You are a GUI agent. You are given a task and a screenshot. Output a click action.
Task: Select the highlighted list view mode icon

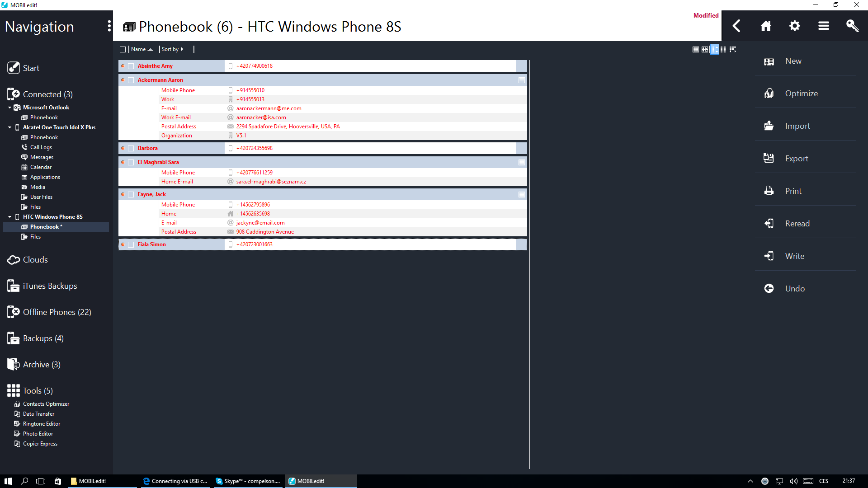pyautogui.click(x=714, y=50)
